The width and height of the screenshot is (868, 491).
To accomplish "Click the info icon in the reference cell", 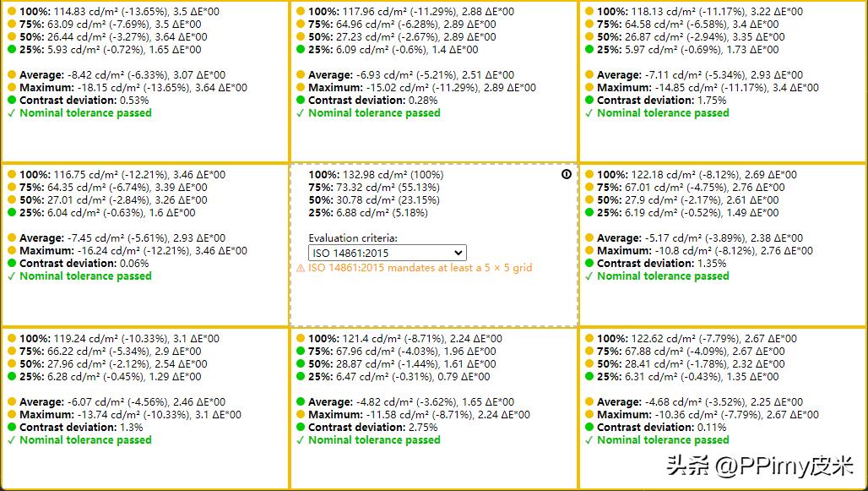I will coord(566,174).
